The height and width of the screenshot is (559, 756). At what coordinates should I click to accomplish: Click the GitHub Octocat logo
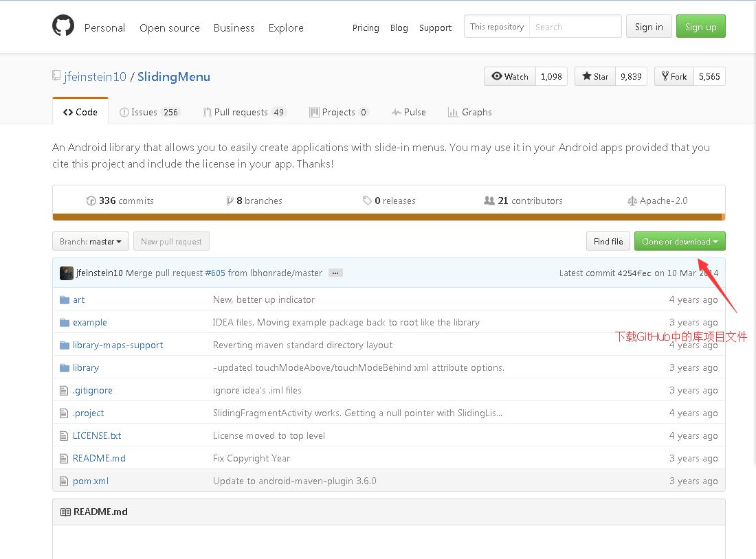63,26
